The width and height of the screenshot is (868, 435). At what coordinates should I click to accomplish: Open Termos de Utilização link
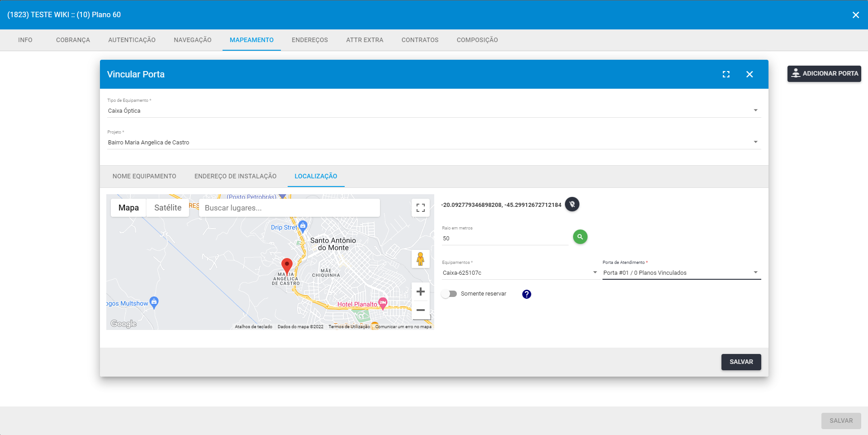349,327
